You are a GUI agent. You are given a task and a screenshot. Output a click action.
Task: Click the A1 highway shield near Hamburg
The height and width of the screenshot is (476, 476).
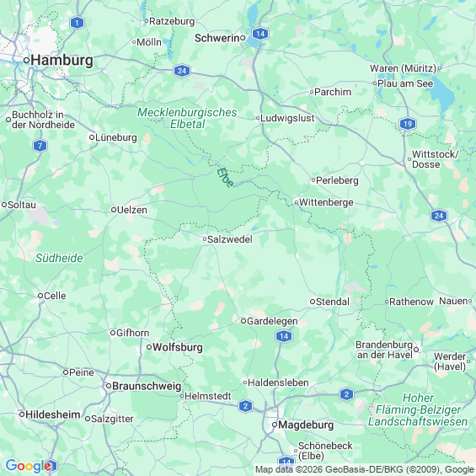point(78,23)
